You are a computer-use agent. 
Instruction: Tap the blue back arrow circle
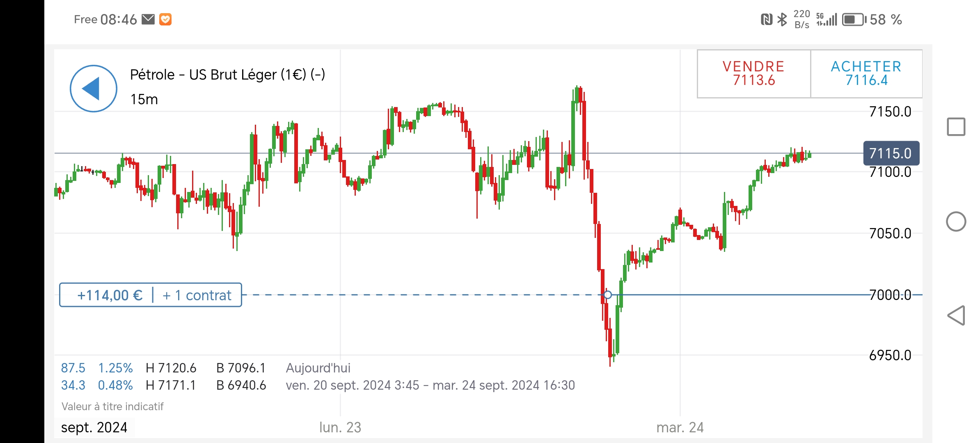pyautogui.click(x=94, y=89)
